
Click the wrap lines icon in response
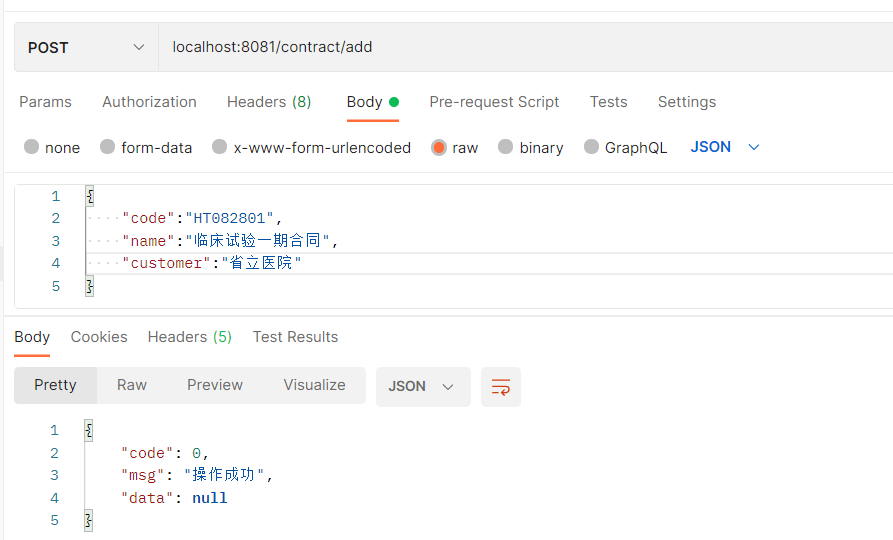(x=501, y=386)
